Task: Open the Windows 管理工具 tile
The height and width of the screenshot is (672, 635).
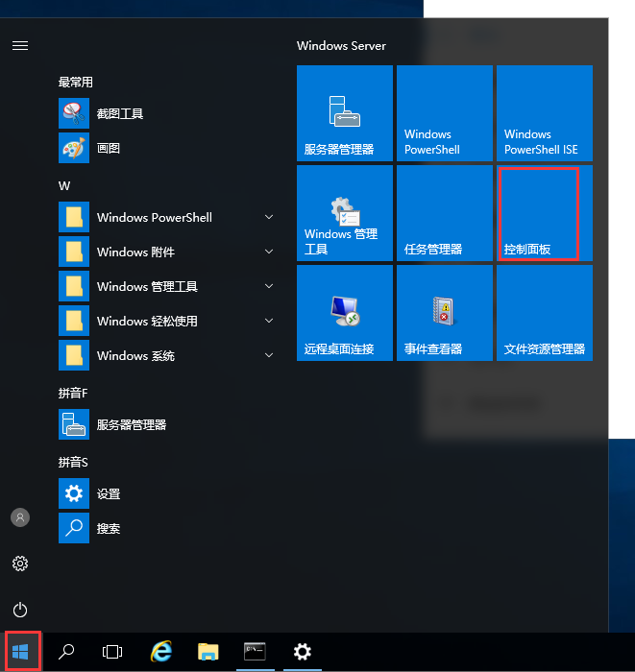Action: (345, 213)
